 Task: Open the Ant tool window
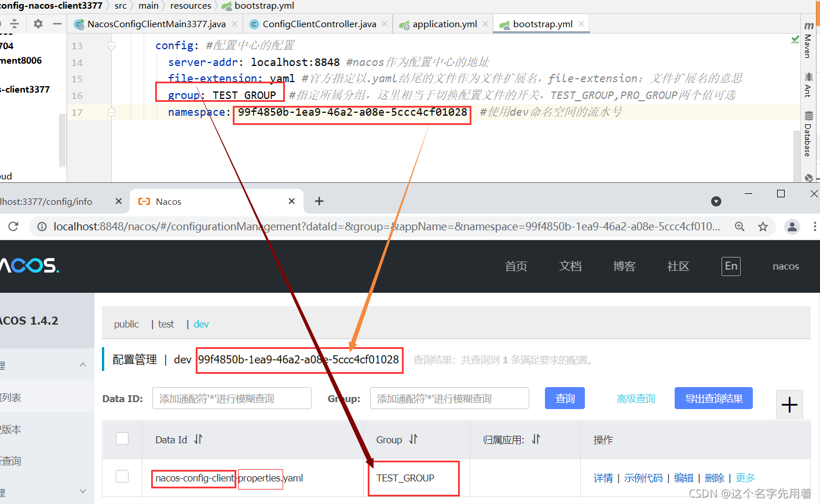(x=808, y=84)
